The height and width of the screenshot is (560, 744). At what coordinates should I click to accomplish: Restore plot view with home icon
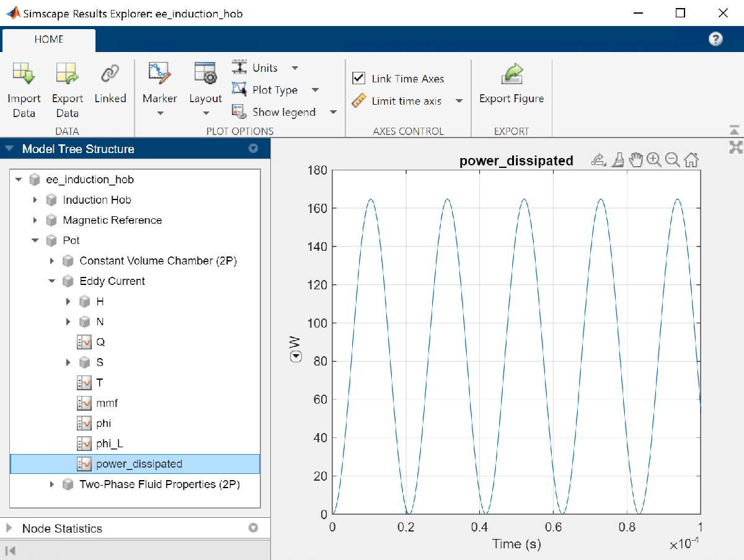691,160
